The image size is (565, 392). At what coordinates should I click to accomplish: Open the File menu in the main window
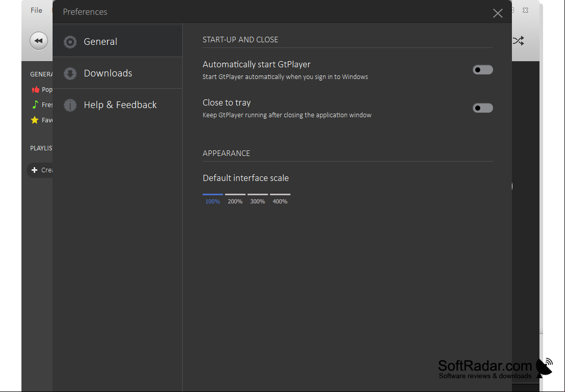(36, 10)
